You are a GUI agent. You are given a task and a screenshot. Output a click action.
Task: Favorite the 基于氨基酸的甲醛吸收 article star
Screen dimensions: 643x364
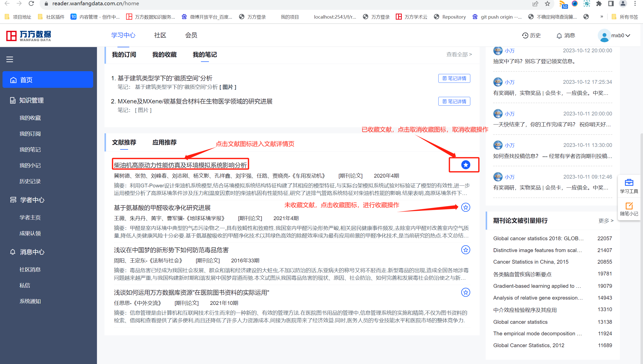pos(466,207)
